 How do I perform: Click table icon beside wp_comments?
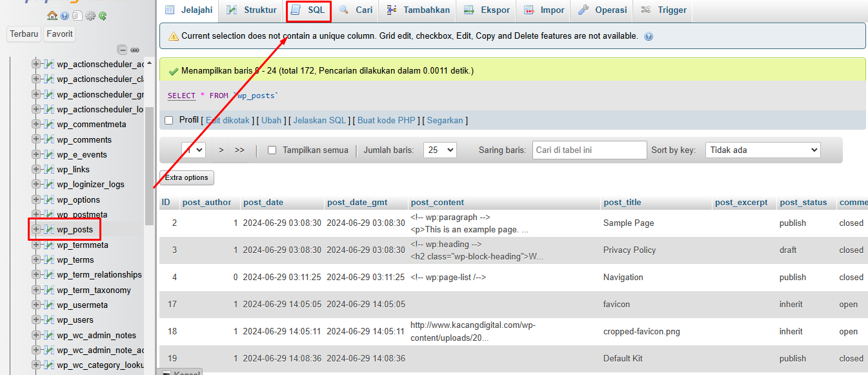(48, 139)
